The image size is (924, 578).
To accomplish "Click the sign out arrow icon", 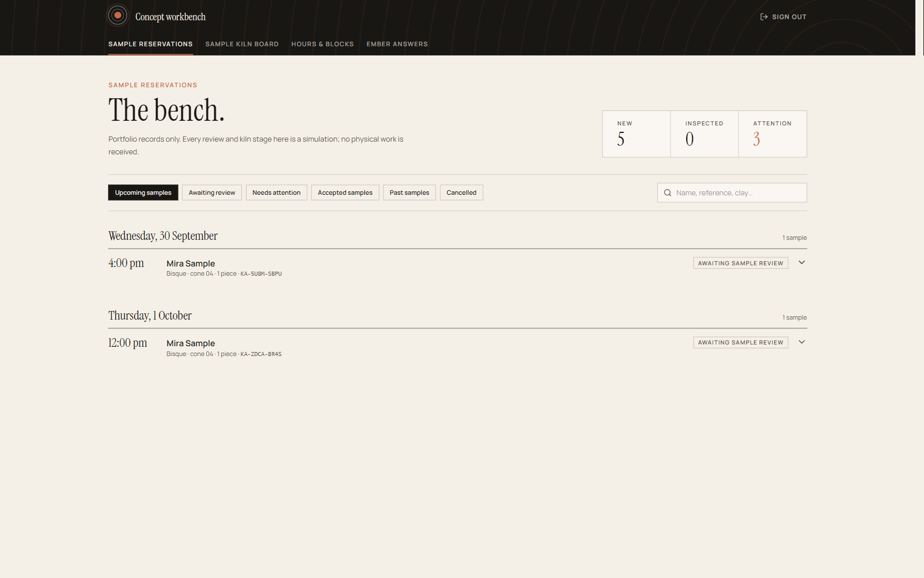I will pos(764,17).
